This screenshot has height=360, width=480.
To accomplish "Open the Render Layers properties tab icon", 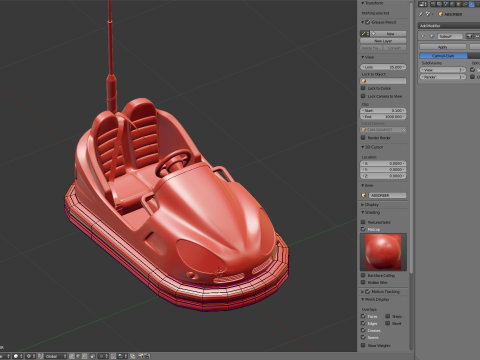I will point(439,4).
